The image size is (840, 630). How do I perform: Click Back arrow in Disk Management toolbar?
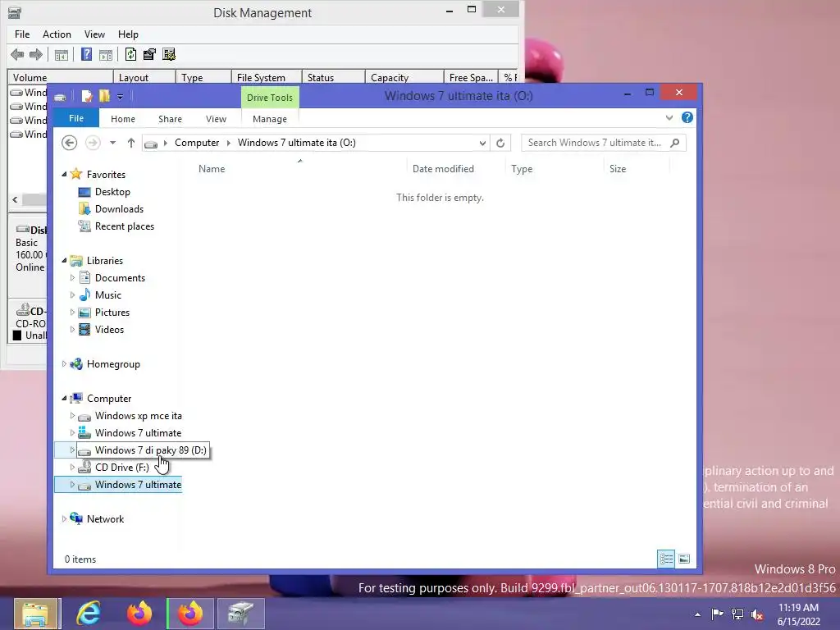pyautogui.click(x=17, y=54)
